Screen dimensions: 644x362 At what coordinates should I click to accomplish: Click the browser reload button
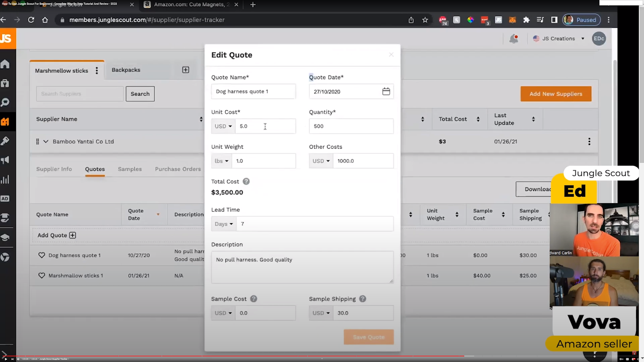click(31, 20)
